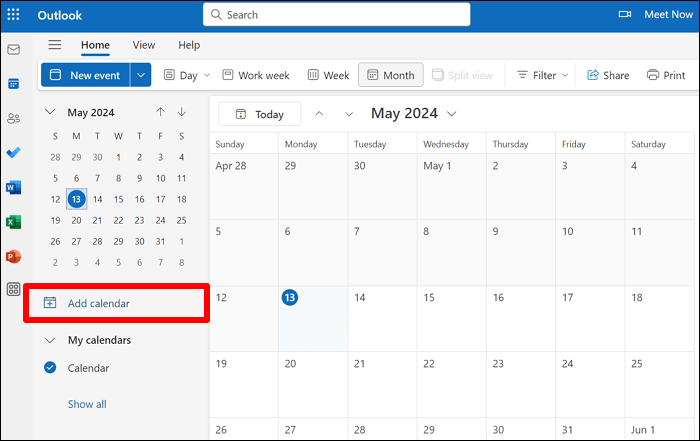This screenshot has height=441, width=700.
Task: Open People icon in left sidebar
Action: (13, 118)
